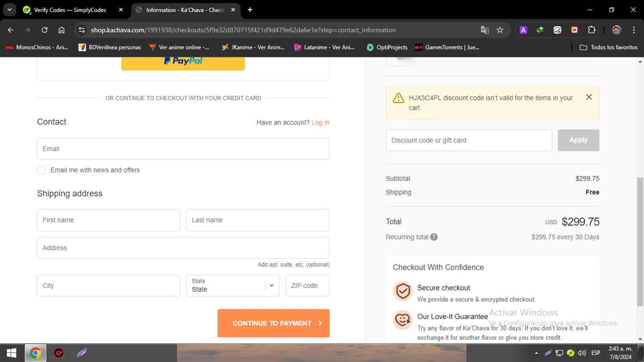Close the Verify Codes — SimplyCodes tab
Image resolution: width=644 pixels, height=362 pixels.
tap(121, 10)
